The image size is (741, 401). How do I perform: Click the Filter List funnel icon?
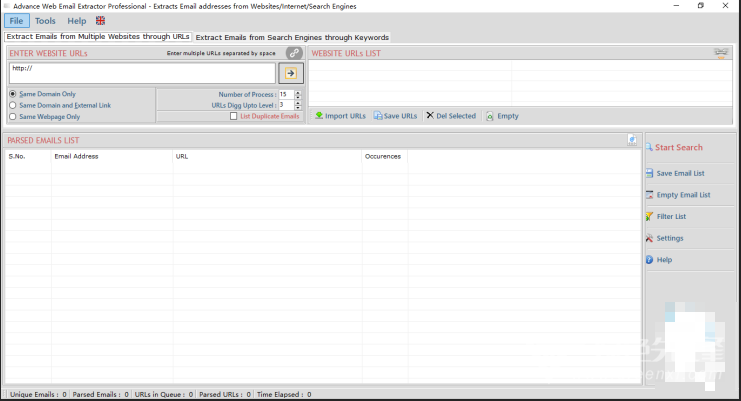[x=649, y=216]
